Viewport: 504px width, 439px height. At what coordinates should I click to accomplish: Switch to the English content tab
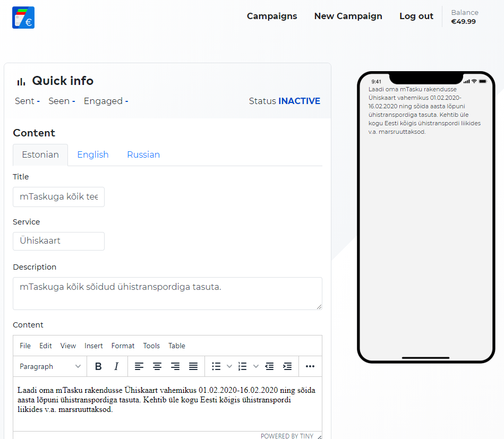(93, 155)
